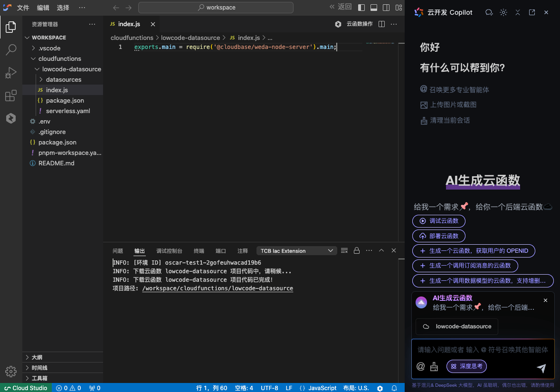Screen dimensions: 560x392
Task: Open explorer panel more actions ellipsis
Action: pos(92,24)
